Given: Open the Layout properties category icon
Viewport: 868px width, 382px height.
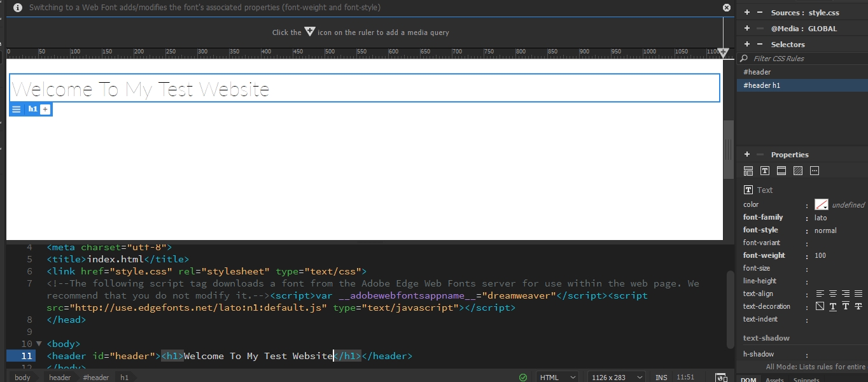Looking at the screenshot, I should point(748,171).
